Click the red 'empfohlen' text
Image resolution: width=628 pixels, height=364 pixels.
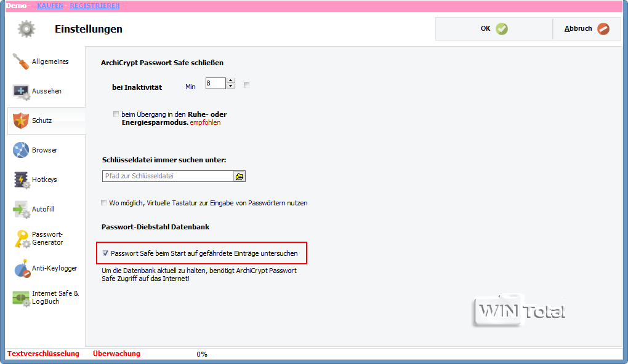(x=205, y=123)
